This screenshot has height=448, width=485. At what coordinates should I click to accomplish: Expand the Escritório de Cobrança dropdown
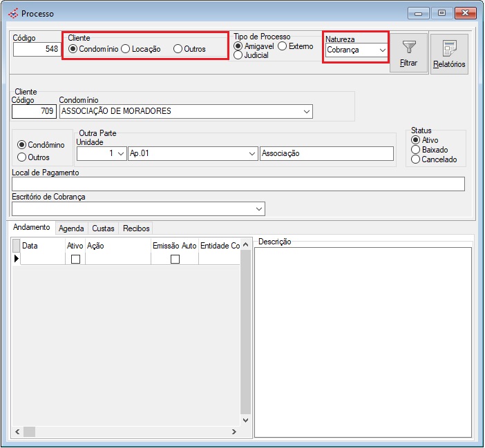point(259,208)
